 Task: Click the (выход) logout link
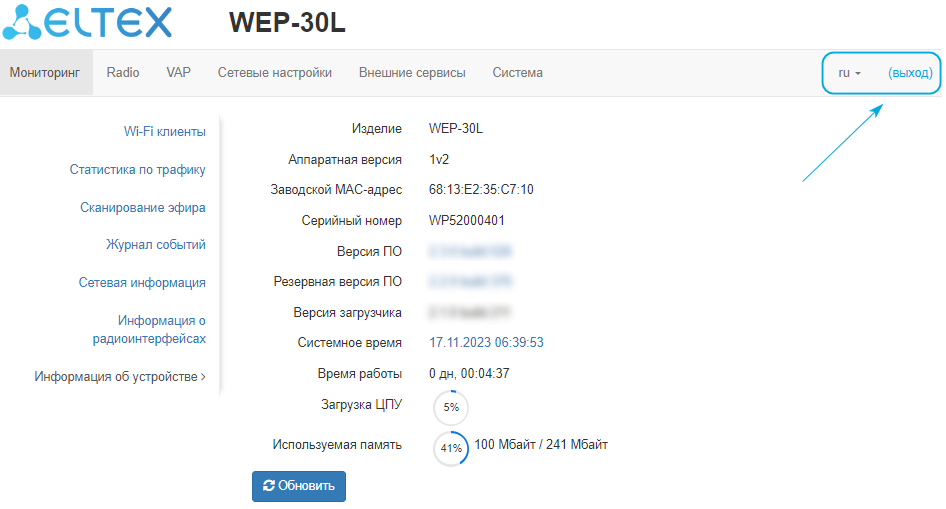pyautogui.click(x=910, y=73)
